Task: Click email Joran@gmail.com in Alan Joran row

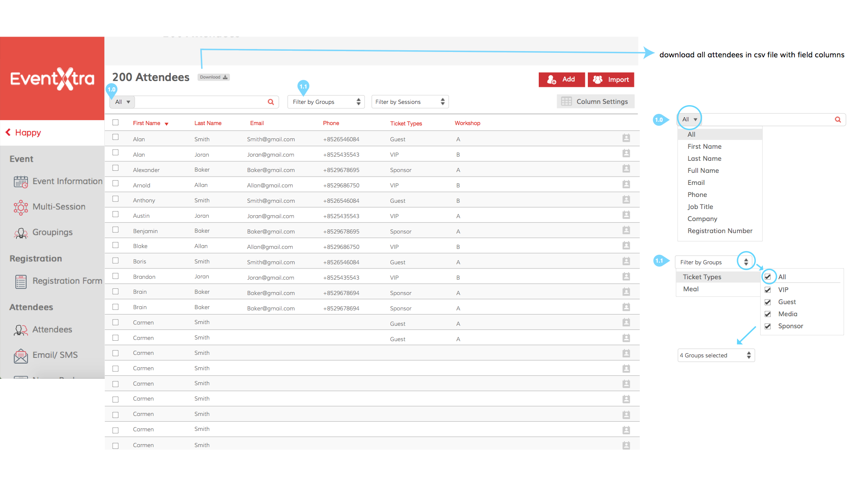Action: pos(271,155)
